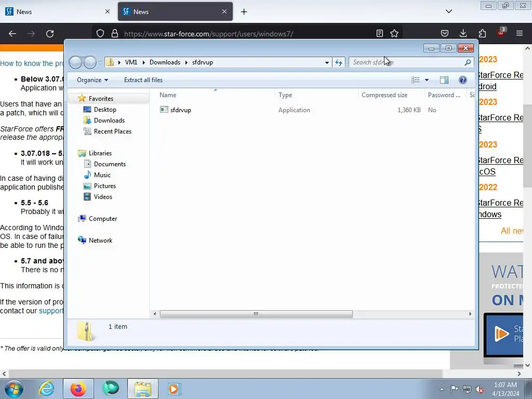Click the Password column header
Viewport: 532px width, 399px height.
coord(445,95)
